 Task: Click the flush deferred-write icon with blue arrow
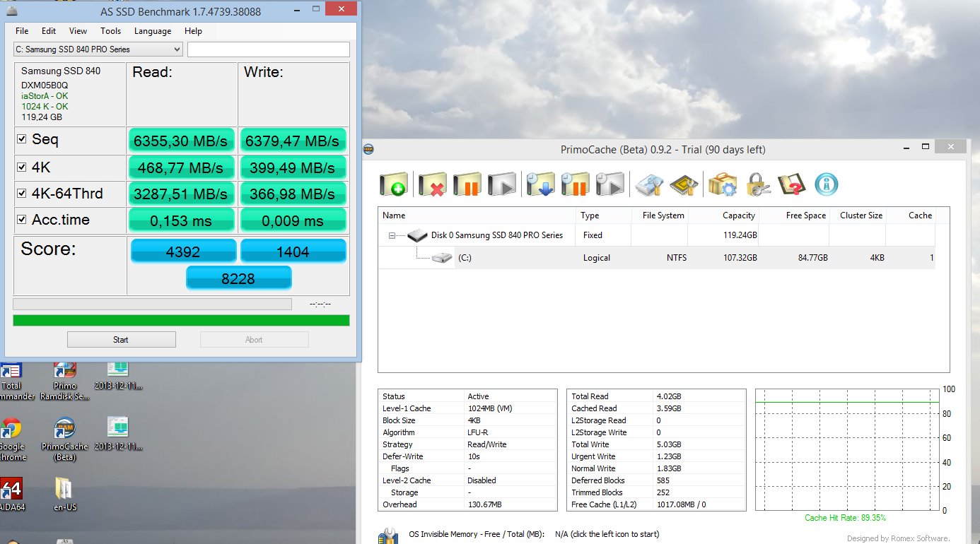[x=540, y=184]
